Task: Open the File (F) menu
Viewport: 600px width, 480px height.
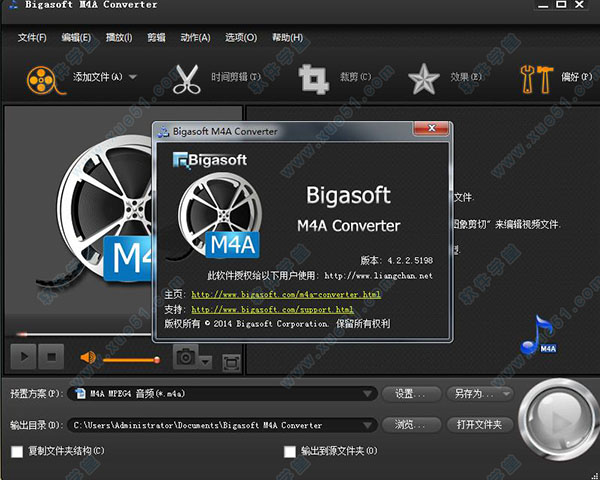Action: 32,38
